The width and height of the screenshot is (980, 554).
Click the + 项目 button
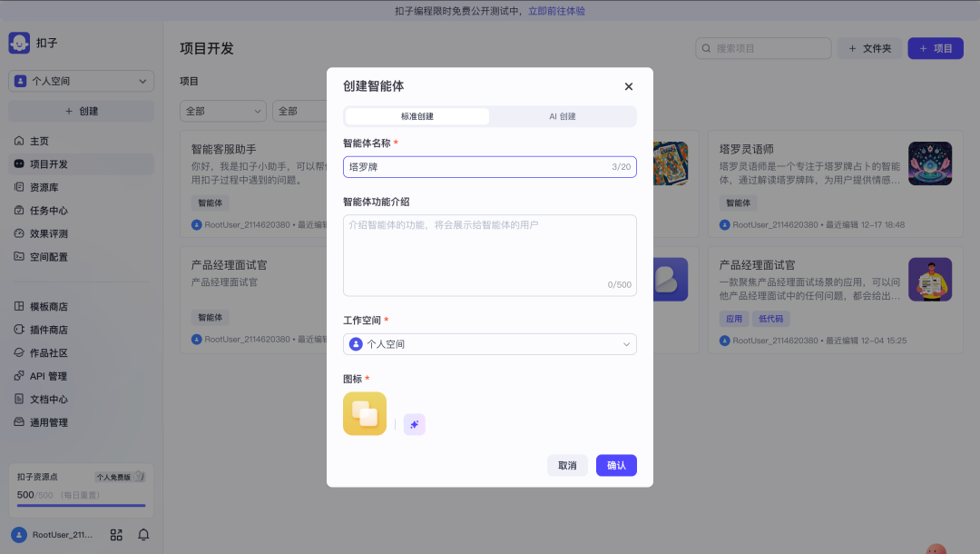tap(936, 48)
